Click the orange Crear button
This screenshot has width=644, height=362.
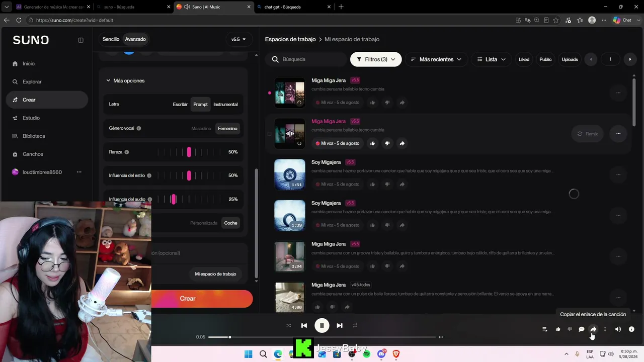click(201, 299)
